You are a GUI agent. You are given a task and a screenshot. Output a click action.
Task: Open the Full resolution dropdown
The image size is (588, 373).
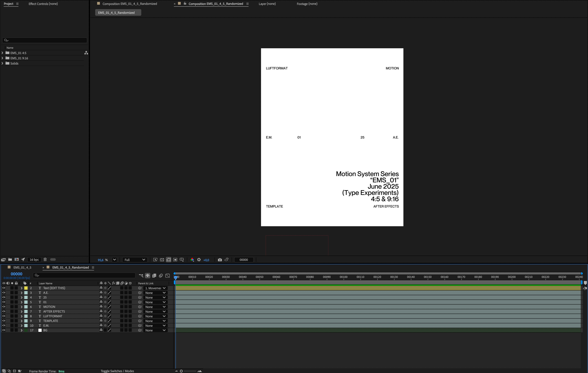pyautogui.click(x=135, y=260)
